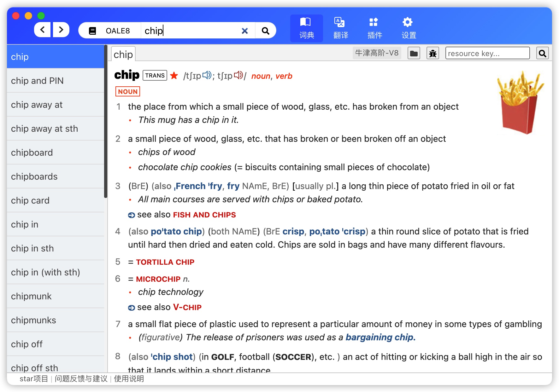
Task: Select 'chip in (with sth)' entry
Action: coord(56,272)
